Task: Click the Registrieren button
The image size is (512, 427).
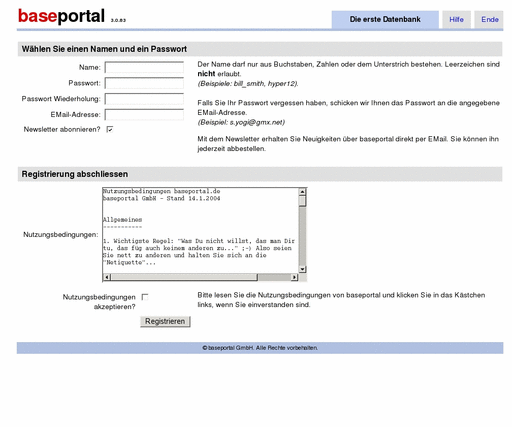Action: pos(165,321)
